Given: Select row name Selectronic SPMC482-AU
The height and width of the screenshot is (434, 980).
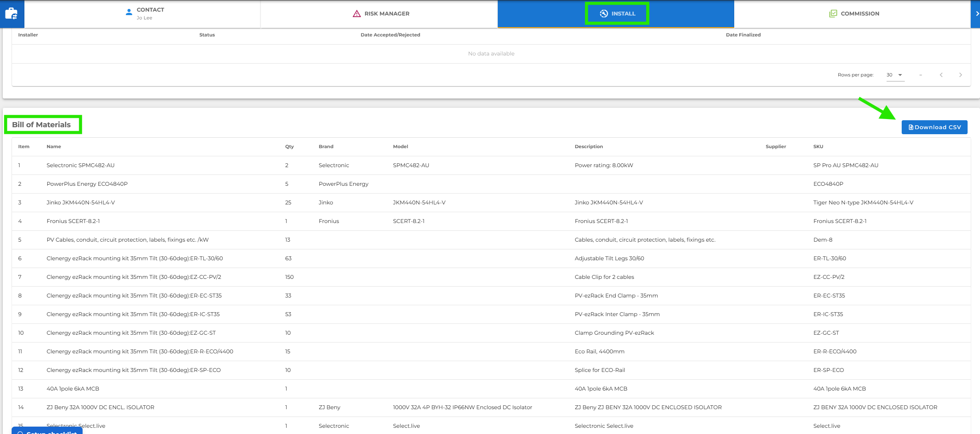Looking at the screenshot, I should (x=81, y=165).
